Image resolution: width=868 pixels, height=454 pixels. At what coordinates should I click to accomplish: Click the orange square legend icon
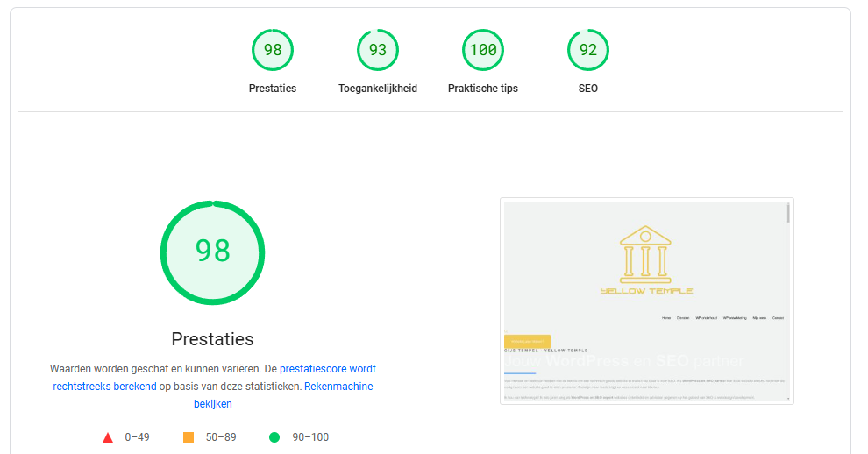(x=189, y=437)
